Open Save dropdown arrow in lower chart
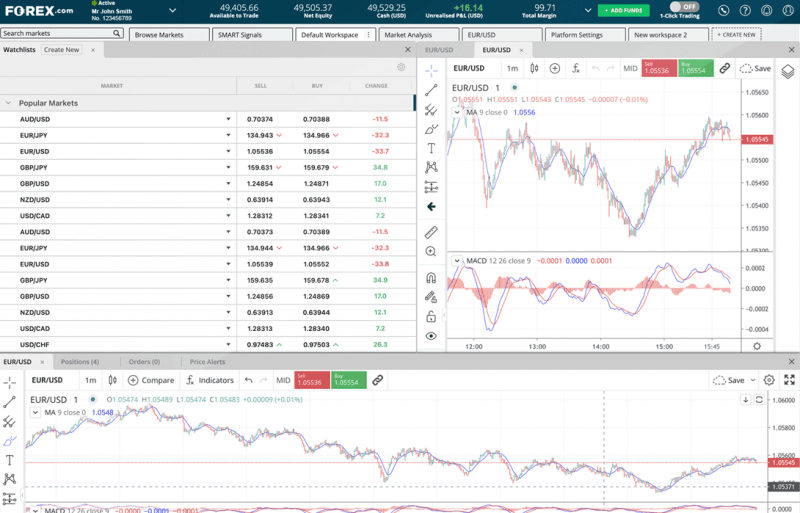This screenshot has width=800, height=513. (x=753, y=380)
